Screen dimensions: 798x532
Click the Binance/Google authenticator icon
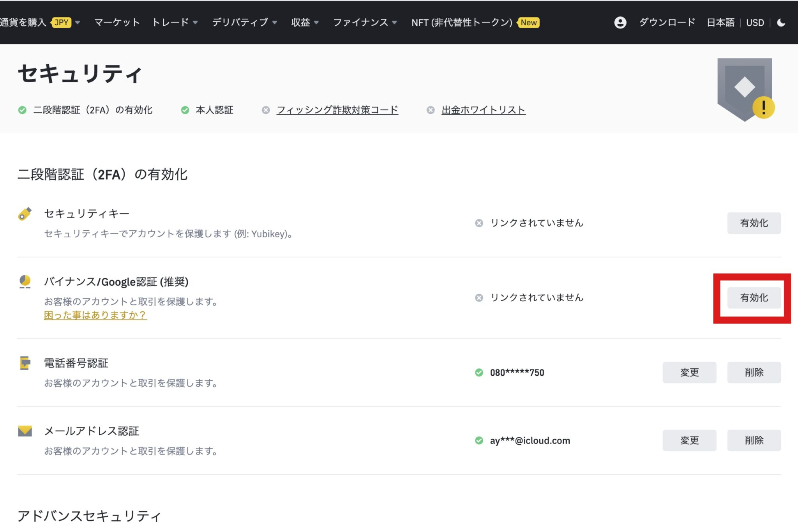click(25, 282)
